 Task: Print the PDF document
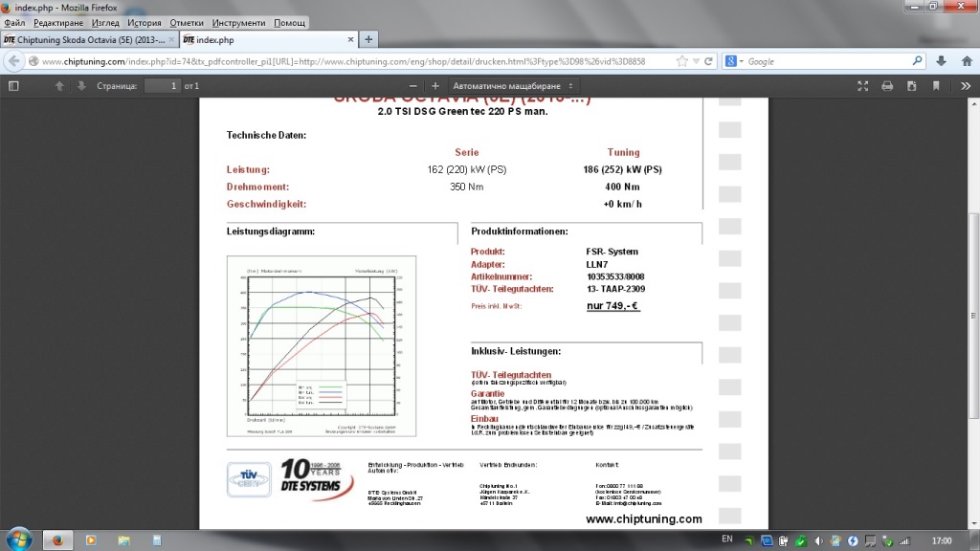[887, 85]
